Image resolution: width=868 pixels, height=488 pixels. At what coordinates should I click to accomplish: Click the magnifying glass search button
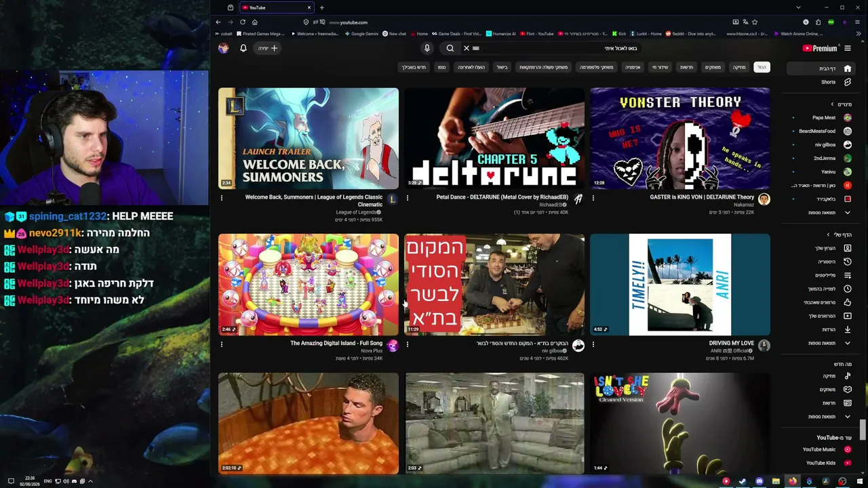point(450,48)
